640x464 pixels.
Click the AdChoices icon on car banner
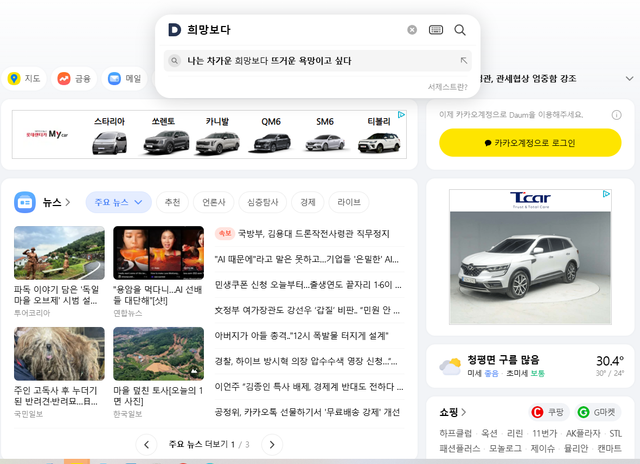401,115
